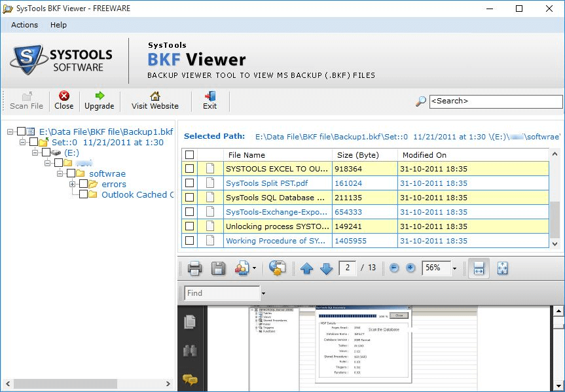Open the Help menu

point(58,25)
